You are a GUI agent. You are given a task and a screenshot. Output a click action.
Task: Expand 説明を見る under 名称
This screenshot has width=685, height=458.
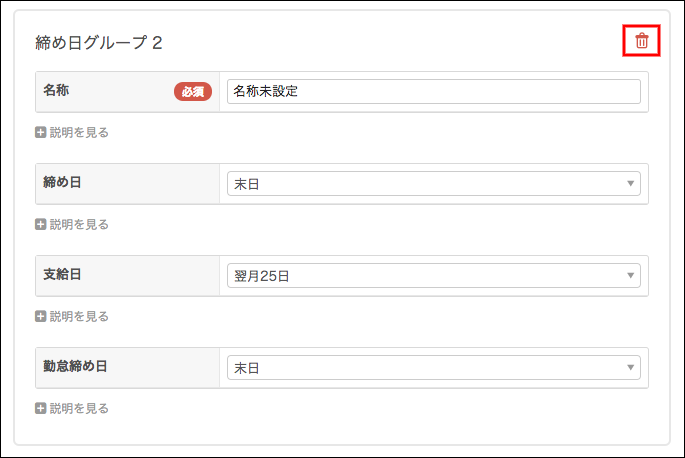tap(79, 132)
